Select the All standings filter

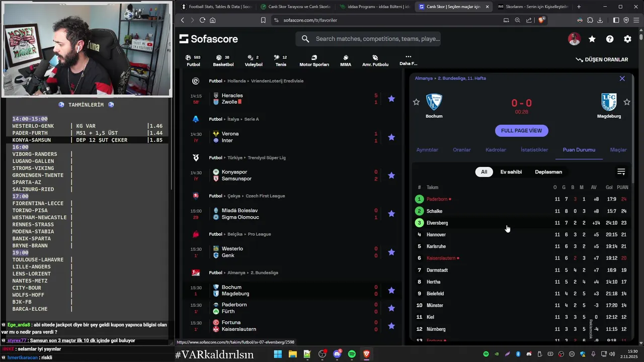484,172
